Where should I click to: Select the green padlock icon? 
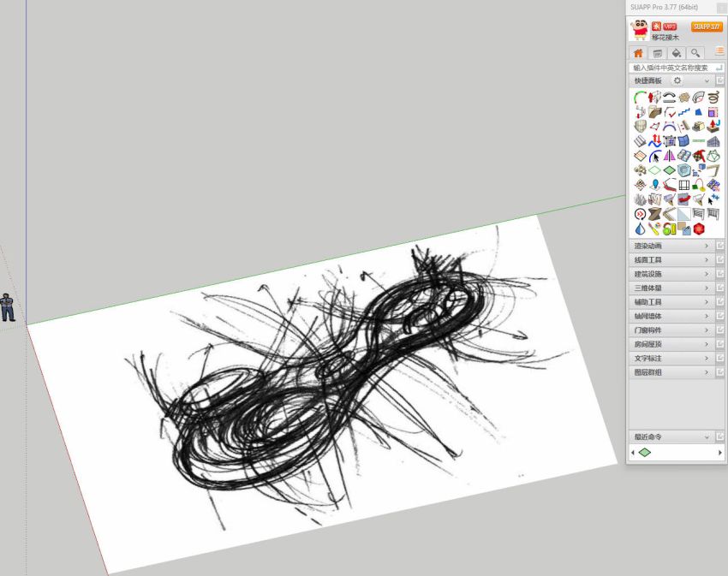coord(669,229)
